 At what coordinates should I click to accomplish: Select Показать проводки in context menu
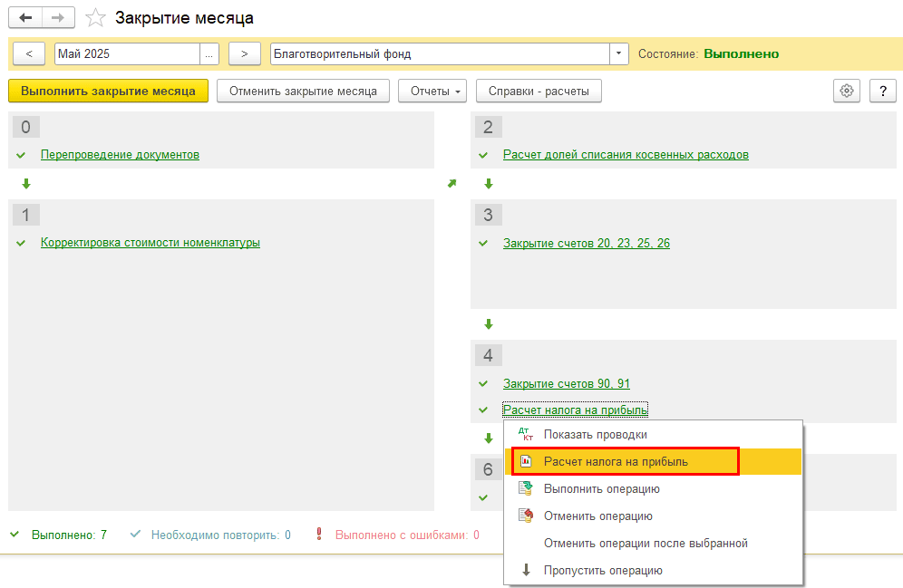tap(595, 435)
